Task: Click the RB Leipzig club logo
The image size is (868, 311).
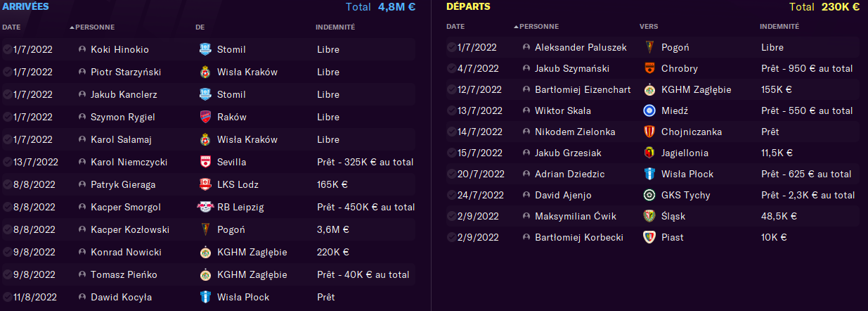Action: 205,207
